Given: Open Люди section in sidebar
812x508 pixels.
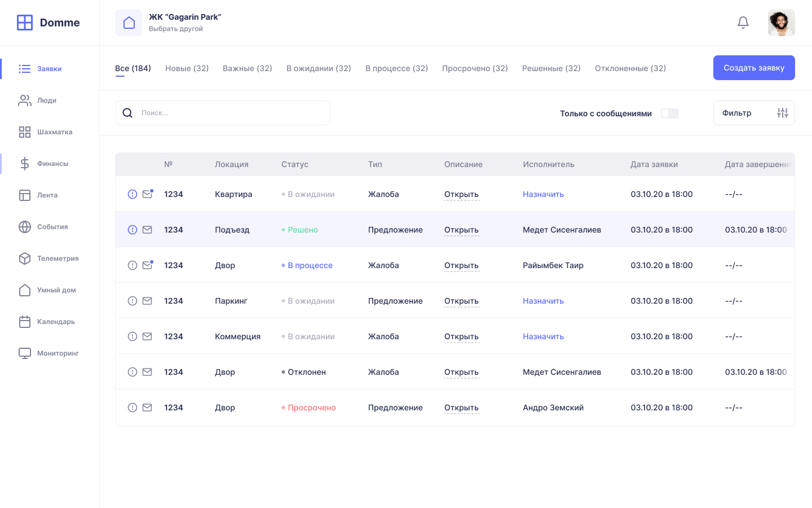Looking at the screenshot, I should 46,100.
